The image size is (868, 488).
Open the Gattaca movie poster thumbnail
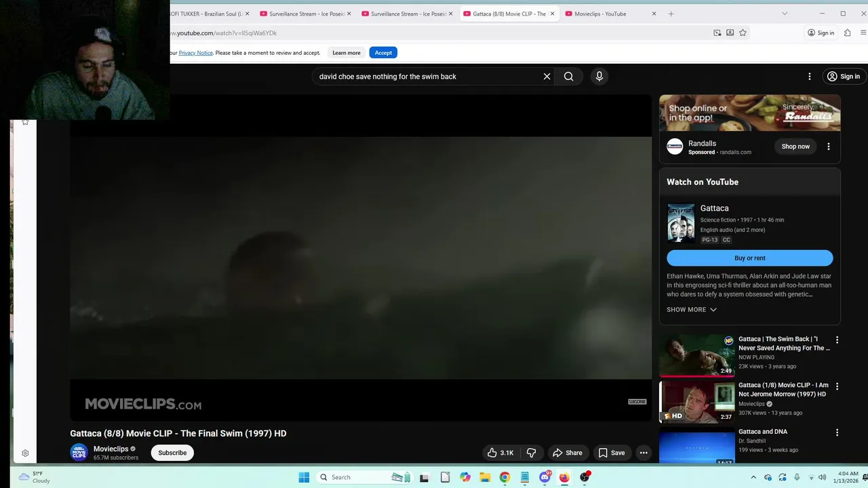(x=681, y=223)
